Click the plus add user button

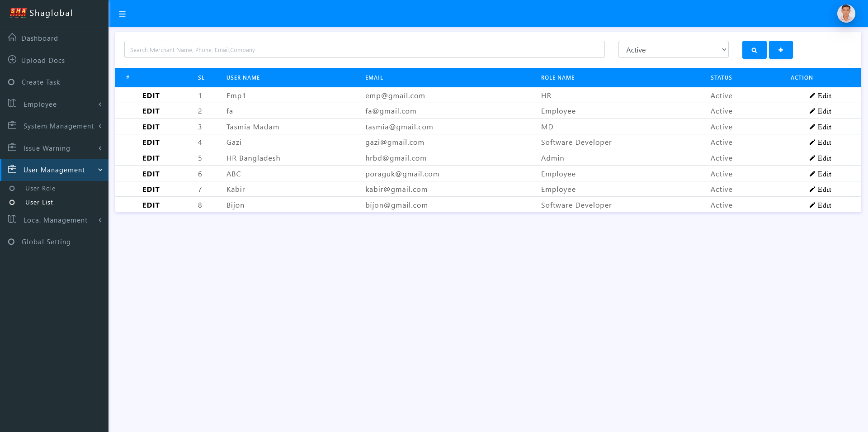pos(781,50)
